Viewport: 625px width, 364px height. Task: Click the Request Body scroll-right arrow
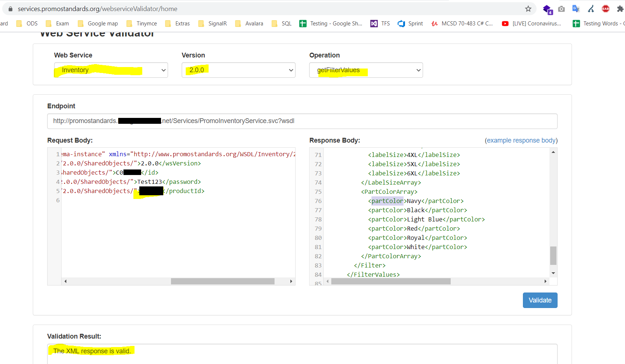click(291, 281)
